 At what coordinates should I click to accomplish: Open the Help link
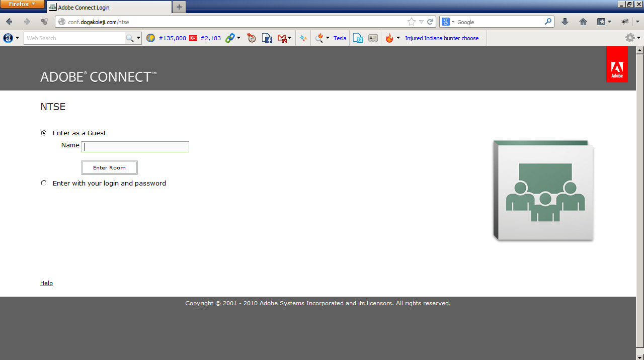pyautogui.click(x=46, y=283)
